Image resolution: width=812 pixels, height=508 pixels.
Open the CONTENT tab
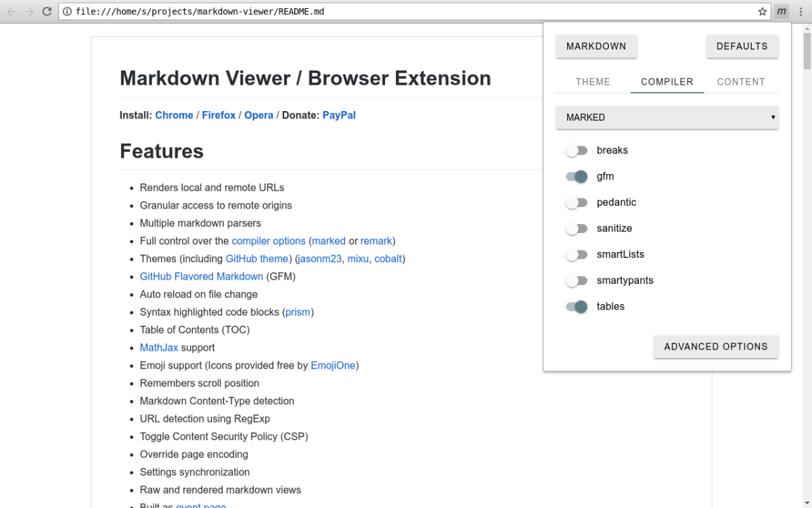741,81
